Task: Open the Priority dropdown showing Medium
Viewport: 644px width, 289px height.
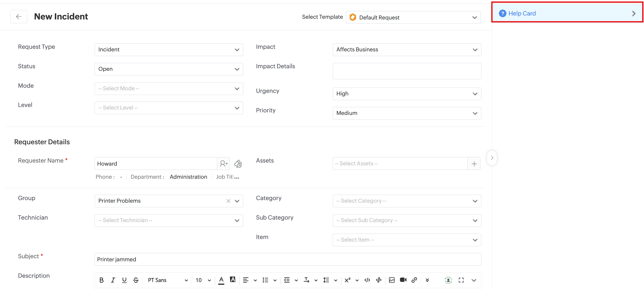Action: pyautogui.click(x=407, y=113)
